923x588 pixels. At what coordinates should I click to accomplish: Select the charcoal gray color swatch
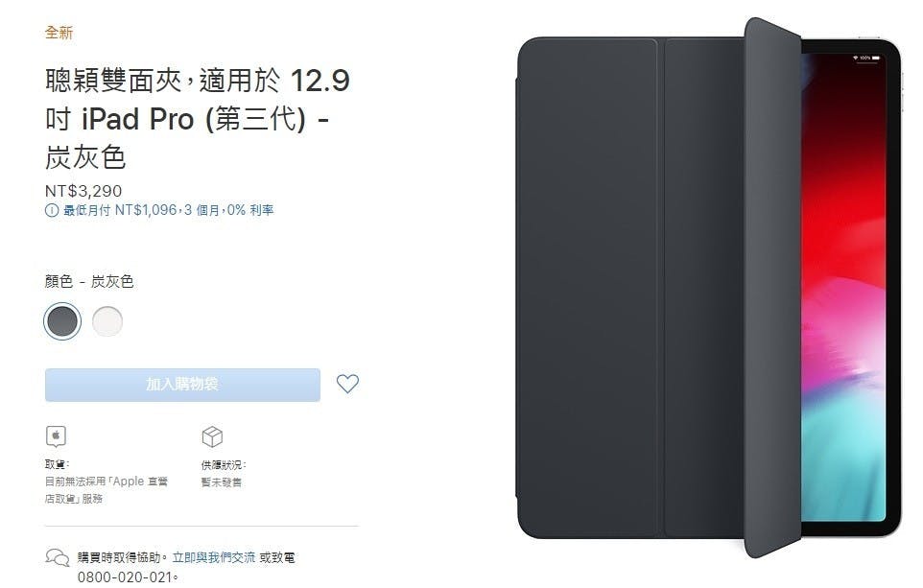tap(62, 321)
